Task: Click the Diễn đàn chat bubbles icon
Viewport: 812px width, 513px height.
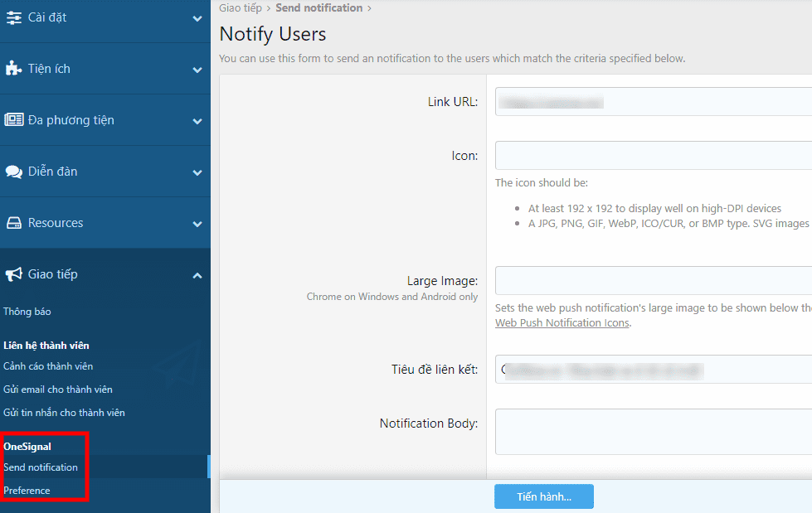Action: tap(14, 172)
